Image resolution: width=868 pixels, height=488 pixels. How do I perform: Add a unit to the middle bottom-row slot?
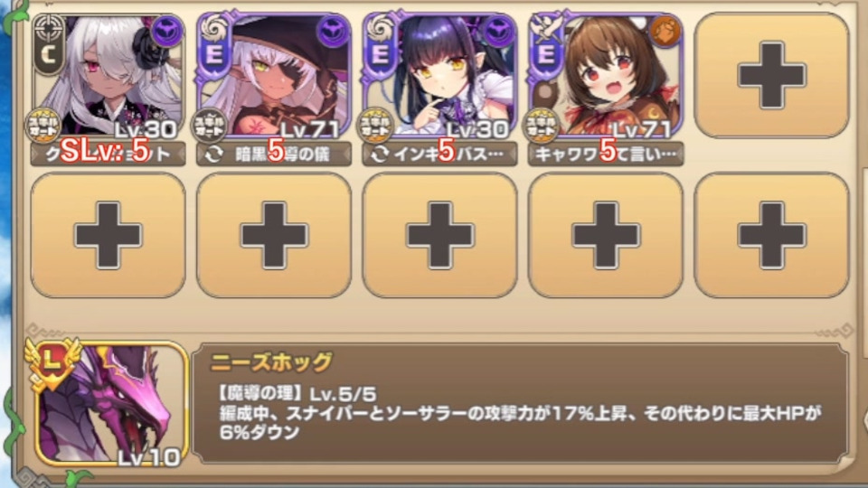(x=440, y=235)
